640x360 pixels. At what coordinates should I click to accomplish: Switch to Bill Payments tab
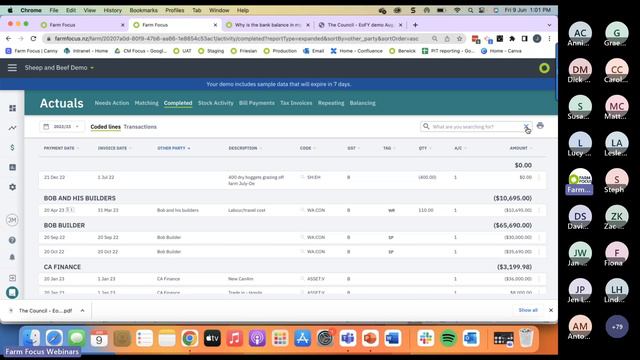coord(257,103)
